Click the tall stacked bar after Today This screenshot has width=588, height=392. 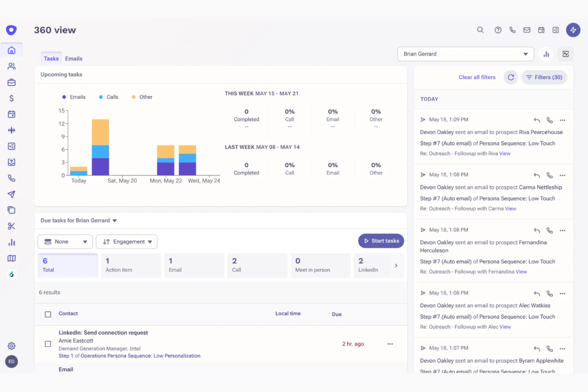tap(101, 147)
